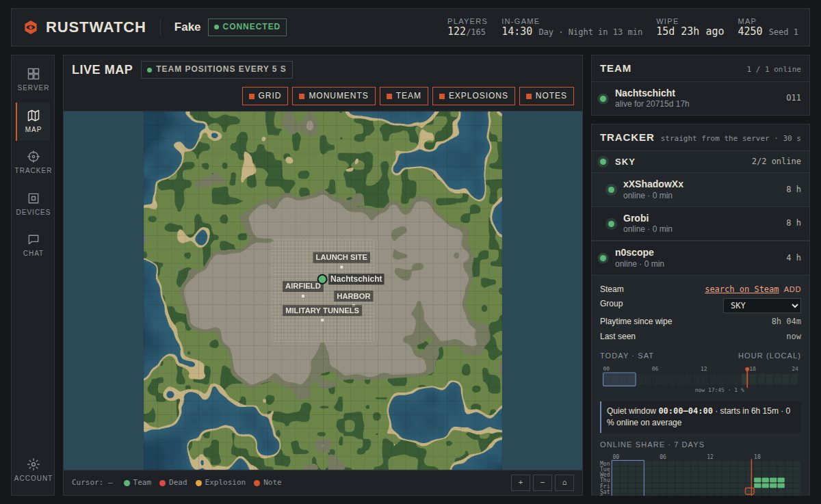Click the red current-hour marker in today's timeline
Viewport: 821px width, 504px height.
(x=747, y=377)
